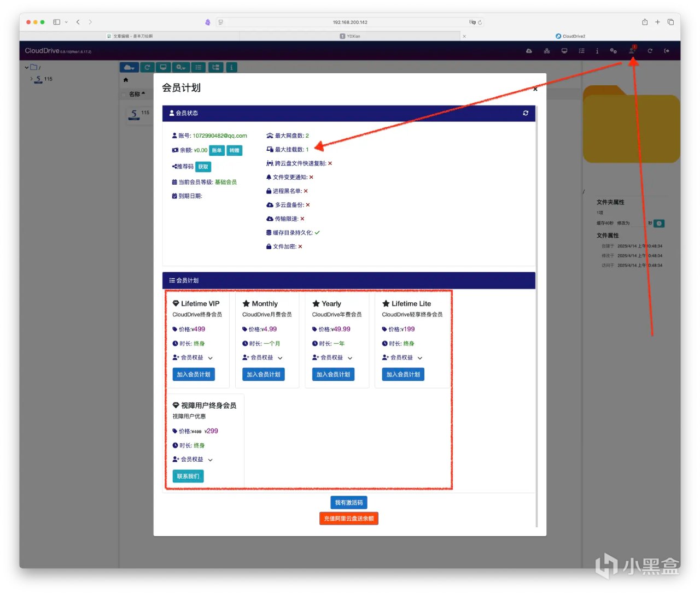Click the logout icon in the top navbar
Image resolution: width=700 pixels, height=594 pixels.
tap(667, 51)
